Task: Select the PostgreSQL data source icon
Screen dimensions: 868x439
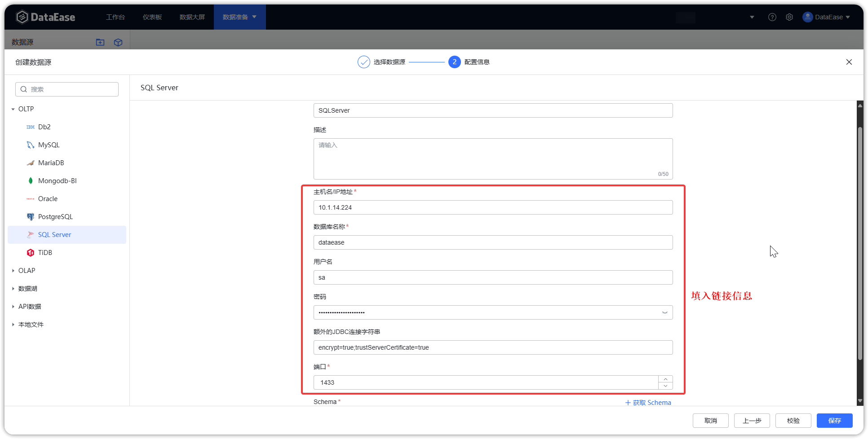Action: click(x=30, y=216)
